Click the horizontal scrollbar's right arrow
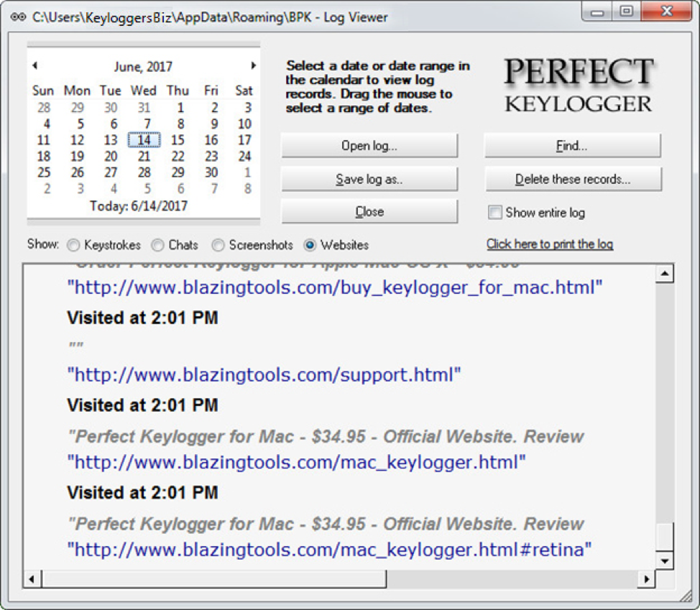Image resolution: width=700 pixels, height=610 pixels. pyautogui.click(x=648, y=578)
